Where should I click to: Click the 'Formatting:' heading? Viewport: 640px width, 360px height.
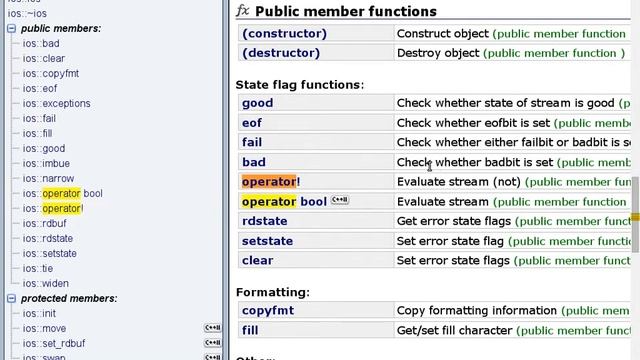pyautogui.click(x=273, y=293)
